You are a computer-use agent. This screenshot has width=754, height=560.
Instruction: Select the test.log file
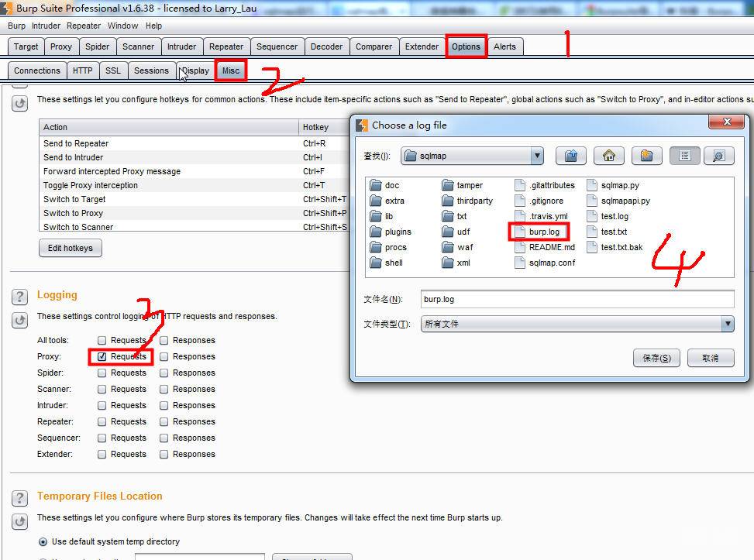[608, 216]
